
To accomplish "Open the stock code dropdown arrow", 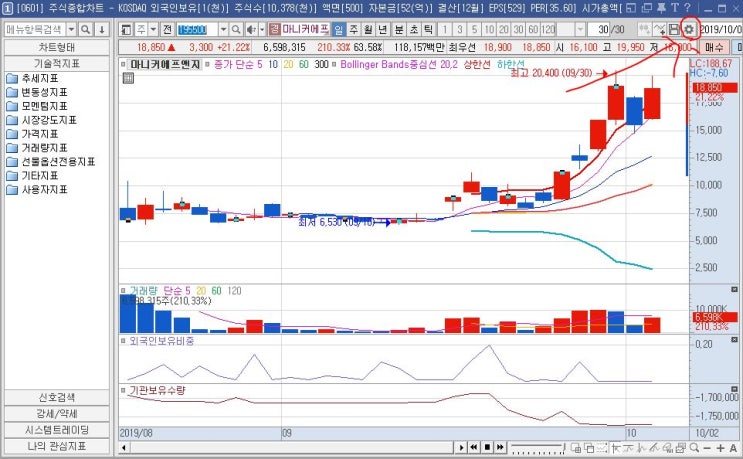I will pyautogui.click(x=223, y=30).
